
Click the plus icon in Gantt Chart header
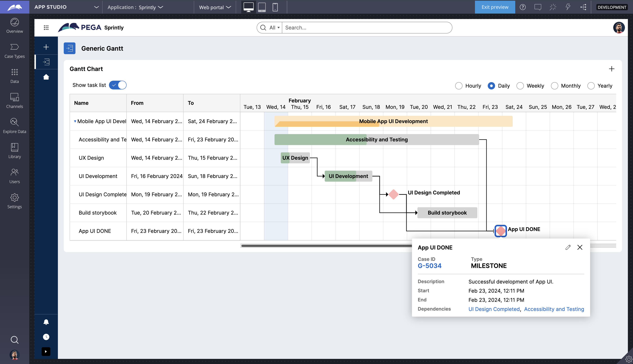coord(611,69)
